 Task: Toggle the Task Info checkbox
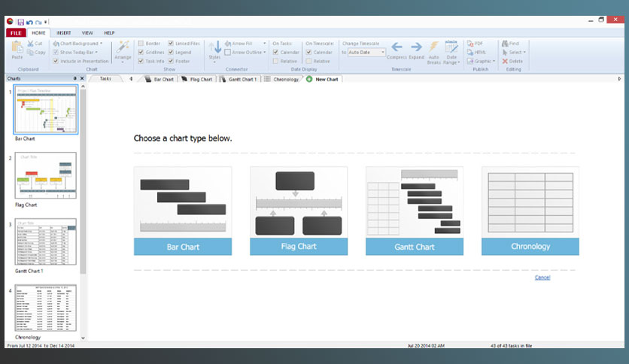coord(141,62)
